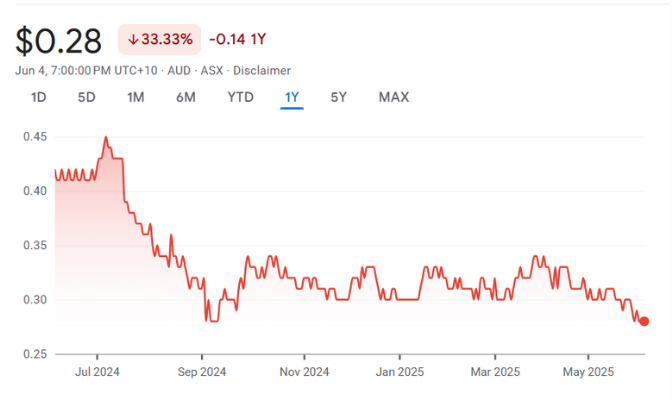672x400 pixels.
Task: Click the down arrow in the percentage badge
Action: click(133, 40)
